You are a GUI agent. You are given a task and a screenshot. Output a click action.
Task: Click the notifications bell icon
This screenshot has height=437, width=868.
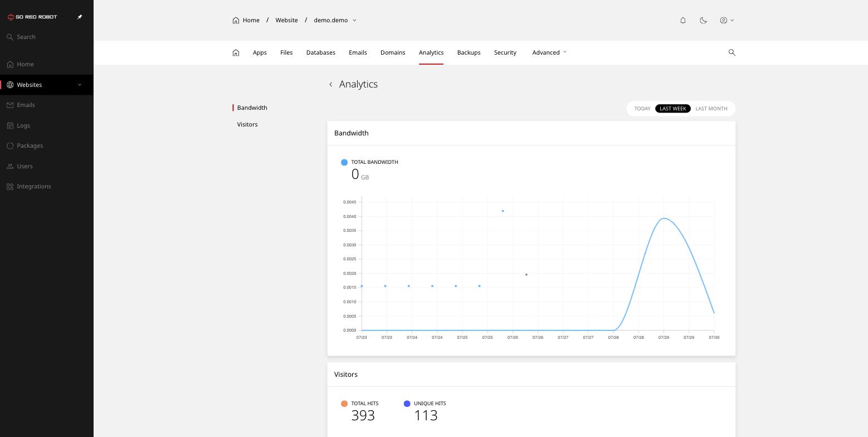tap(683, 20)
